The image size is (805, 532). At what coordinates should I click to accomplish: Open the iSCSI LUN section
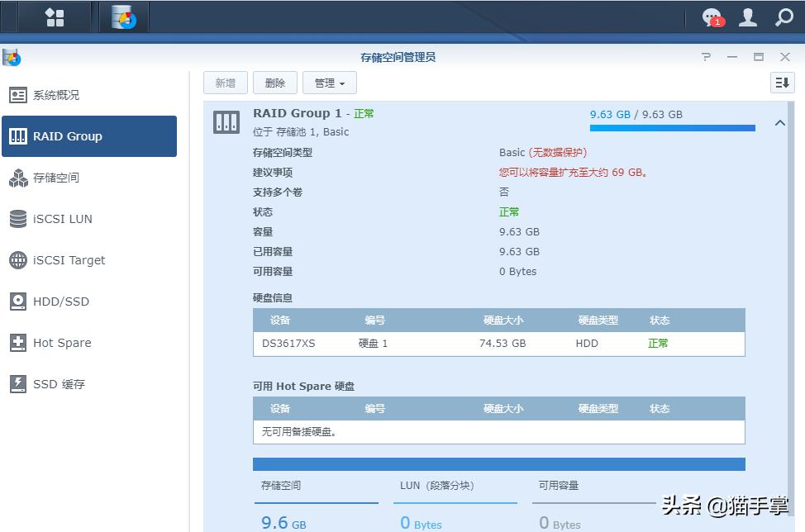click(x=58, y=218)
